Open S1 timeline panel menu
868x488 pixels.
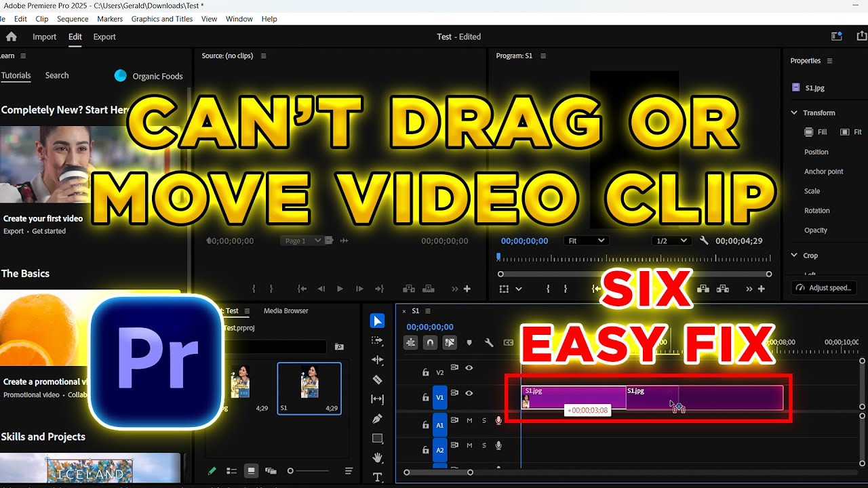429,311
